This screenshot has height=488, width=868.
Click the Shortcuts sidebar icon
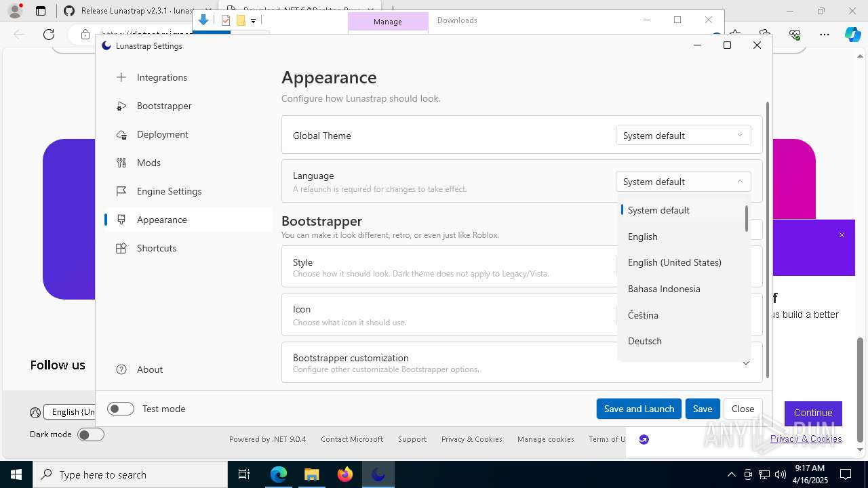pos(121,248)
